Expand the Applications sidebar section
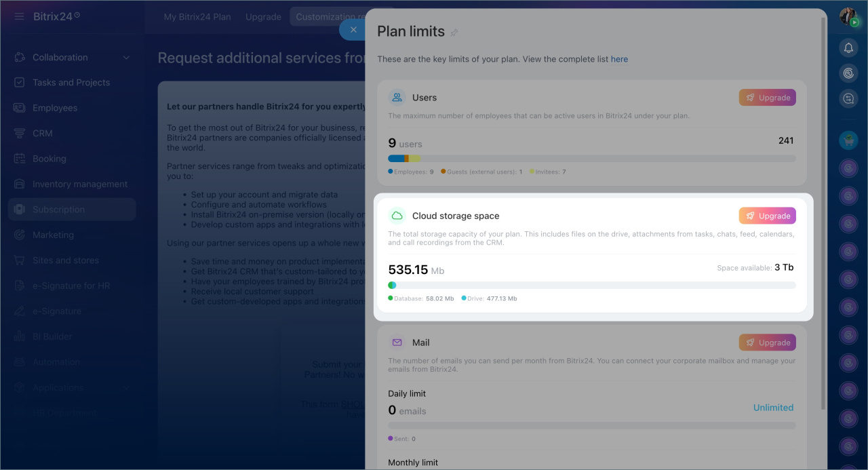 (126, 388)
